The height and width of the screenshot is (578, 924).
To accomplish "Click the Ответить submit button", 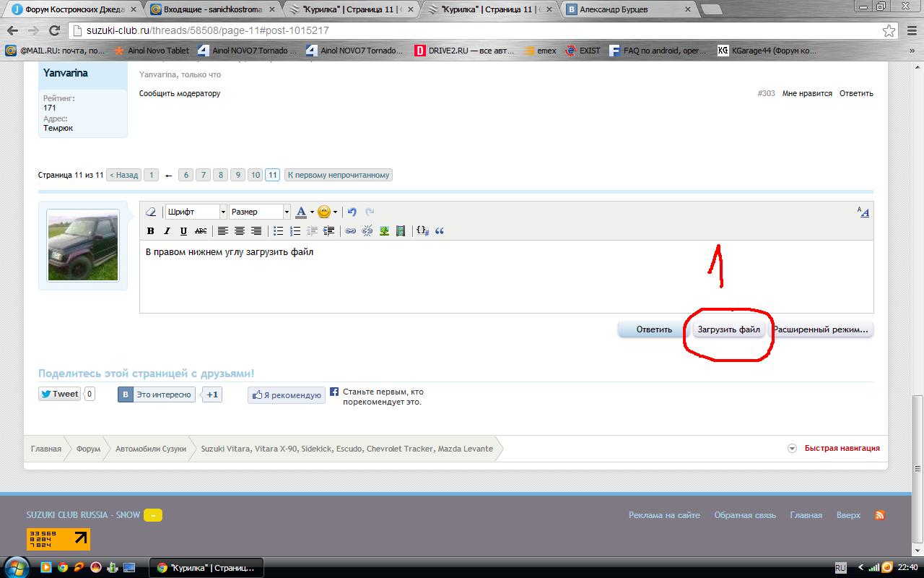I will 653,329.
